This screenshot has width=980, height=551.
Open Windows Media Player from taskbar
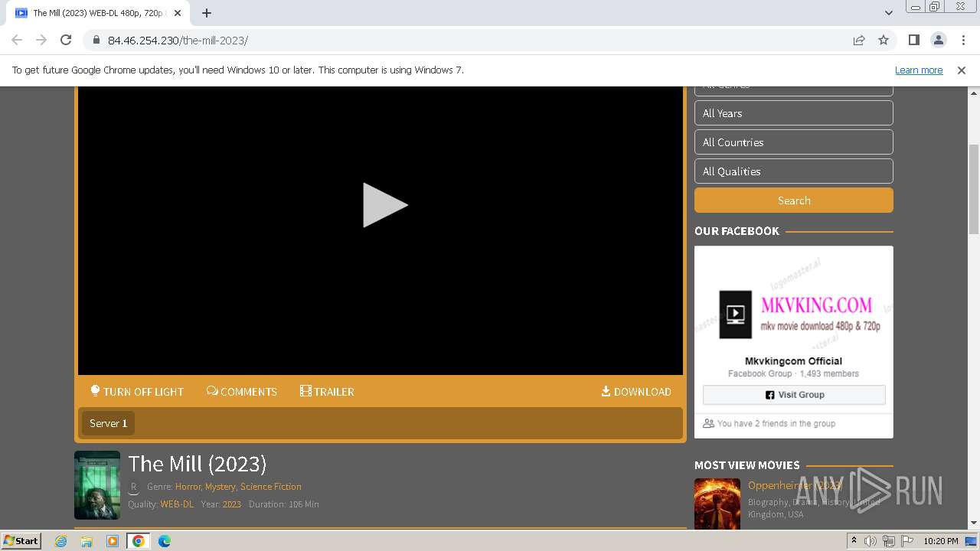[x=113, y=541]
